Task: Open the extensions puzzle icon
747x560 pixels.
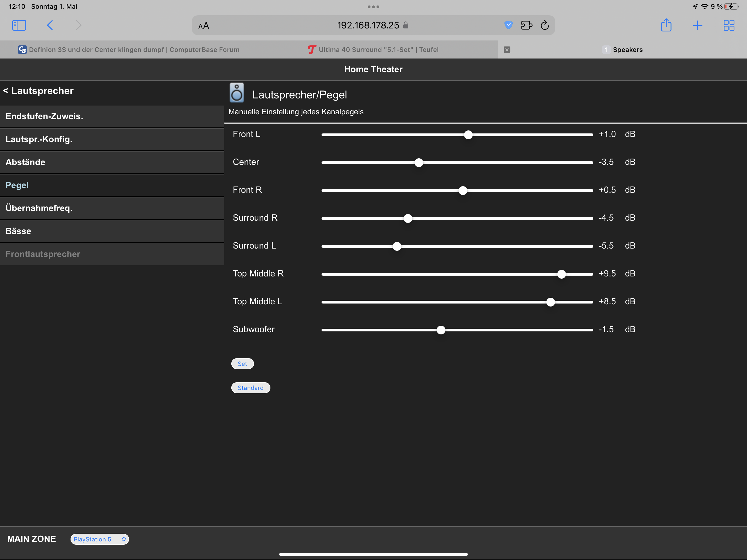Action: [526, 25]
